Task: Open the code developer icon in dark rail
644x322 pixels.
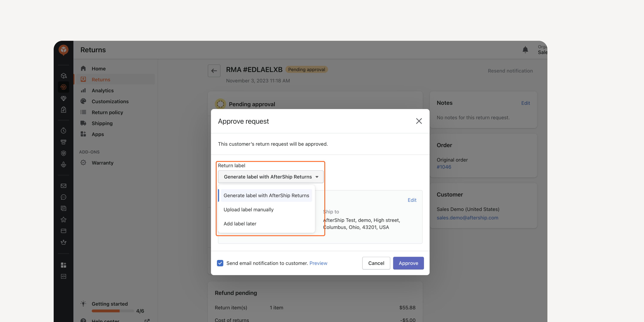Action: pos(64,276)
